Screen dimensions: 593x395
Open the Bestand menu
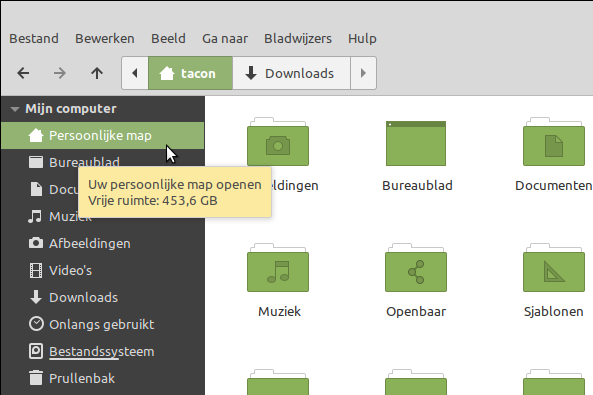tap(34, 39)
